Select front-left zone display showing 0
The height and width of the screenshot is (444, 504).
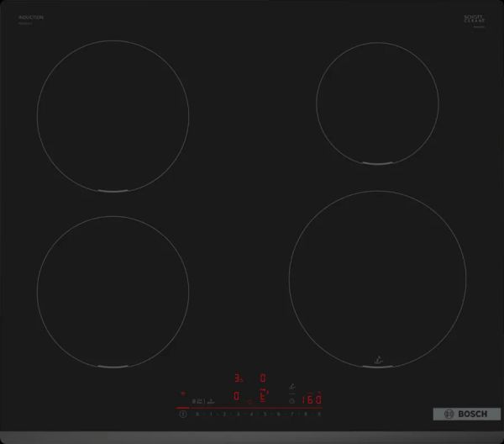(x=237, y=395)
